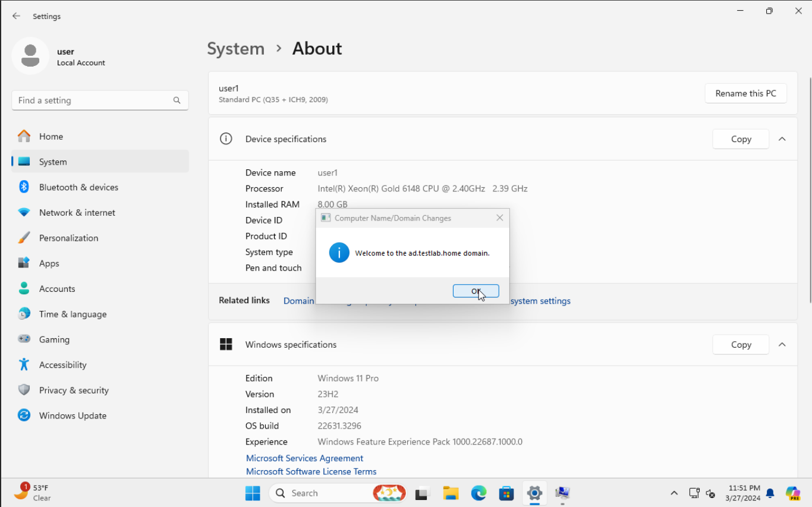812x507 pixels.
Task: Click the system settings related link
Action: [540, 301]
